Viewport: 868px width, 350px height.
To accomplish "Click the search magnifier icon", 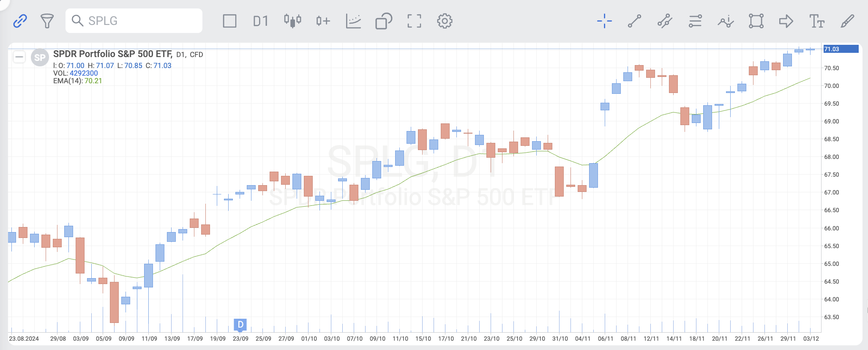I will [x=77, y=21].
